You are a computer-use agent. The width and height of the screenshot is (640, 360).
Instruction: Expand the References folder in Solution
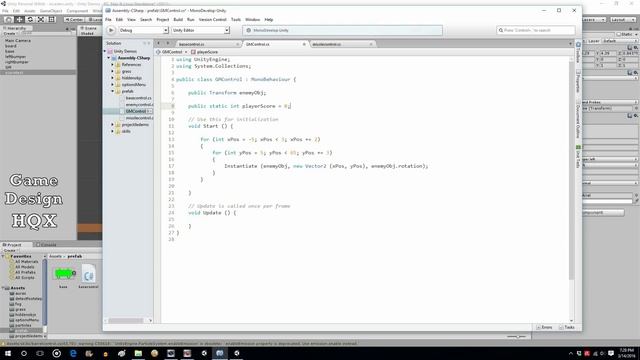tap(113, 64)
